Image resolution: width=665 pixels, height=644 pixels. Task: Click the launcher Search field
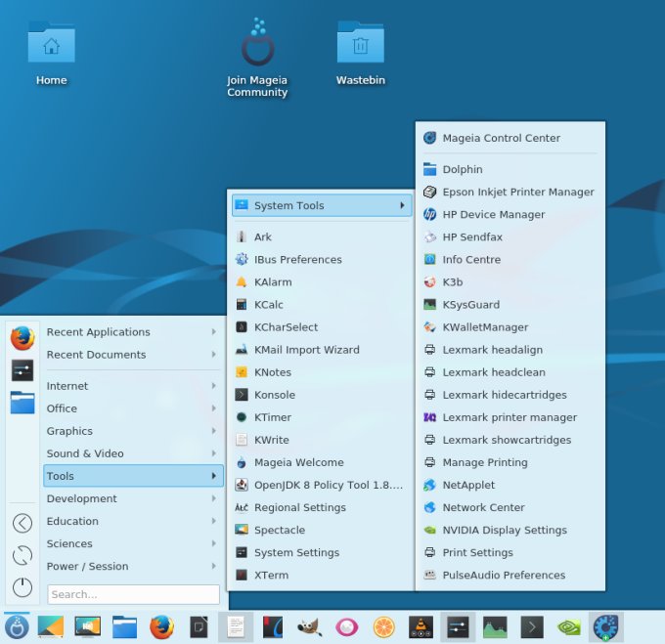click(x=133, y=594)
